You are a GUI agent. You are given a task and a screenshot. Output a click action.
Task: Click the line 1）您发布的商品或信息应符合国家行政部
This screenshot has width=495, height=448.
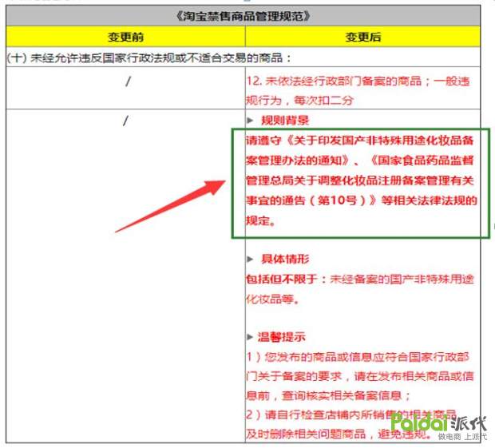pyautogui.click(x=358, y=357)
